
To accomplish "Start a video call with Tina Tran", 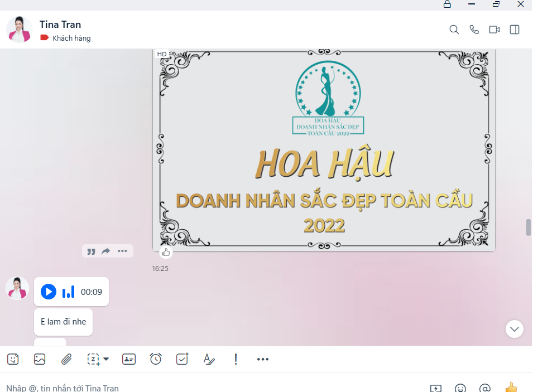I will [494, 30].
